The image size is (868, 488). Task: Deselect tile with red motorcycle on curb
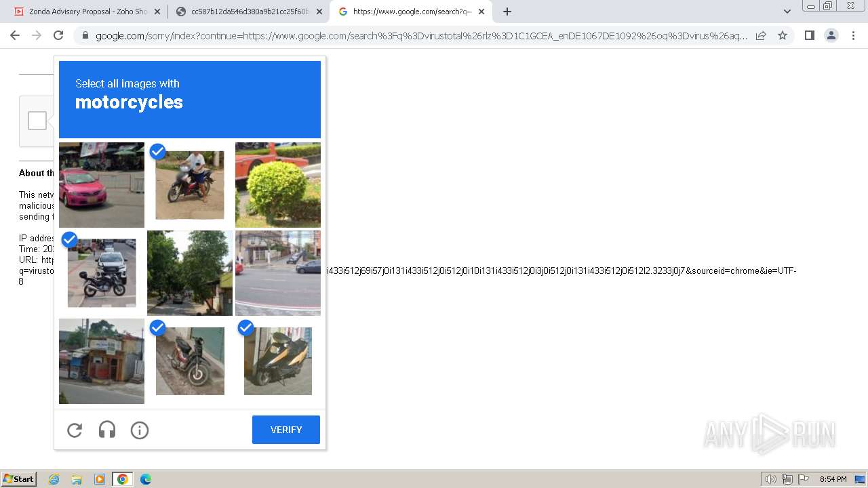click(x=190, y=361)
